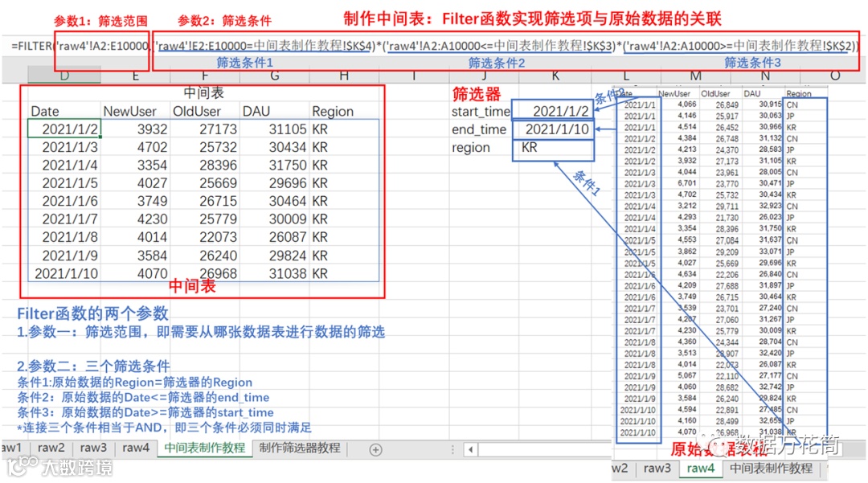This screenshot has height=483, width=868.
Task: Select the region label cell
Action: (x=470, y=148)
